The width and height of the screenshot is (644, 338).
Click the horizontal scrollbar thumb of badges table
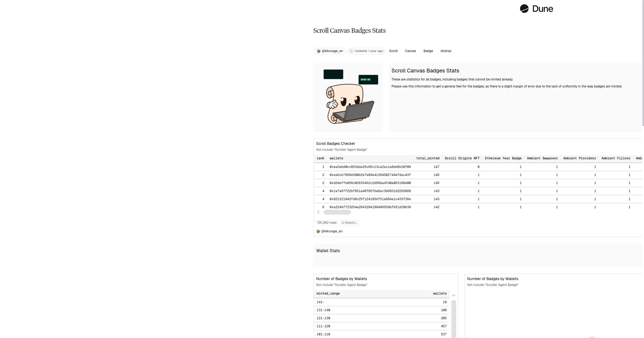[x=337, y=212]
